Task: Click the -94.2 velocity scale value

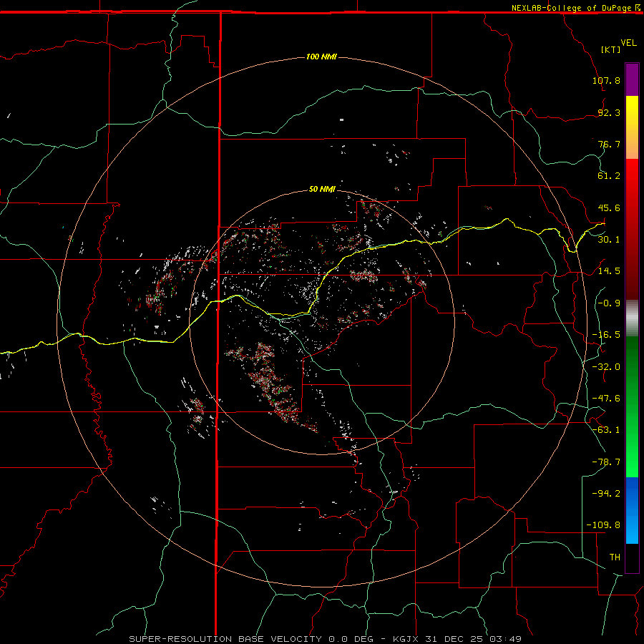Action: 606,493
